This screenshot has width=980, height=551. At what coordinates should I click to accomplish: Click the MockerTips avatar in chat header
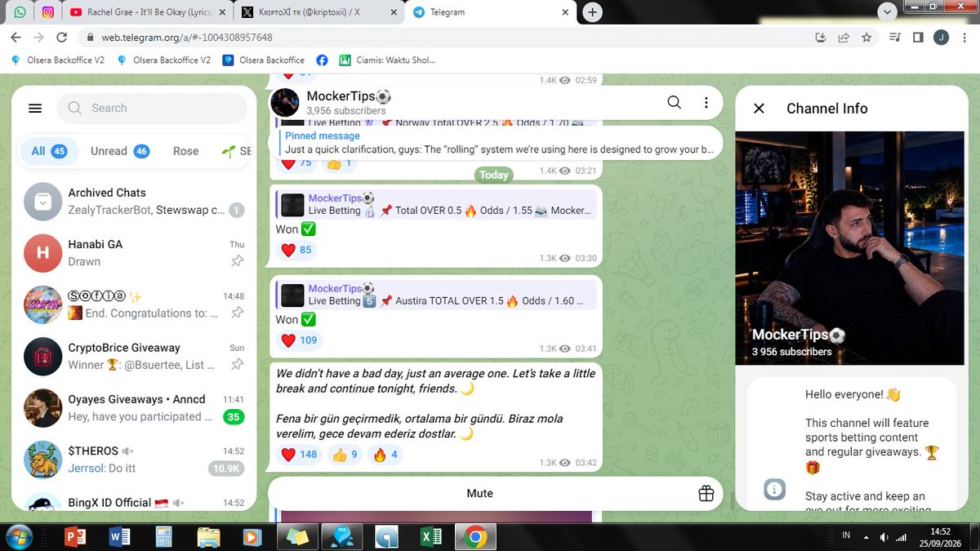(285, 102)
